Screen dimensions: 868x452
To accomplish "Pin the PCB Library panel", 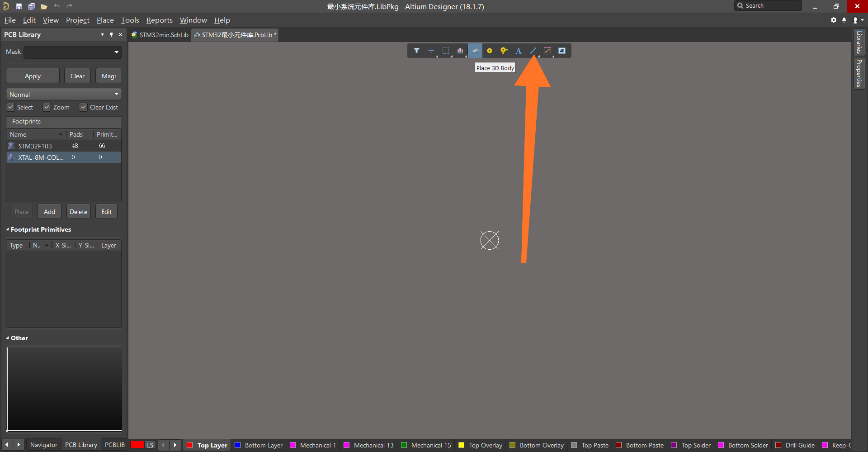I will point(111,34).
